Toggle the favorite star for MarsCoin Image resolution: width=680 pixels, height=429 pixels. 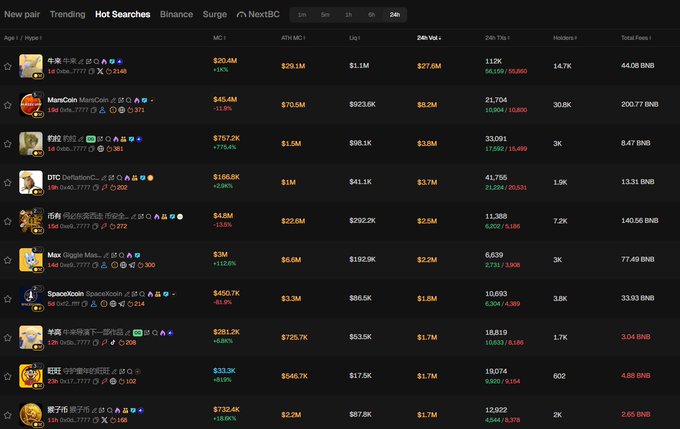[x=7, y=105]
